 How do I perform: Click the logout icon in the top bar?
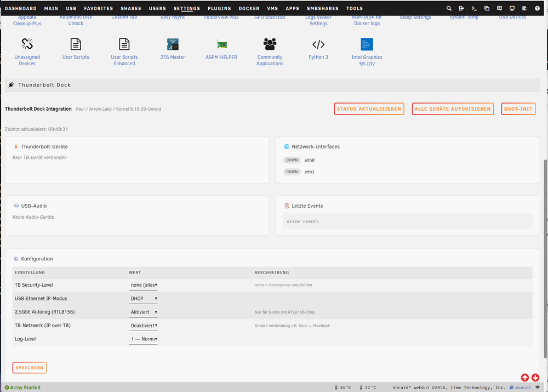coord(461,8)
